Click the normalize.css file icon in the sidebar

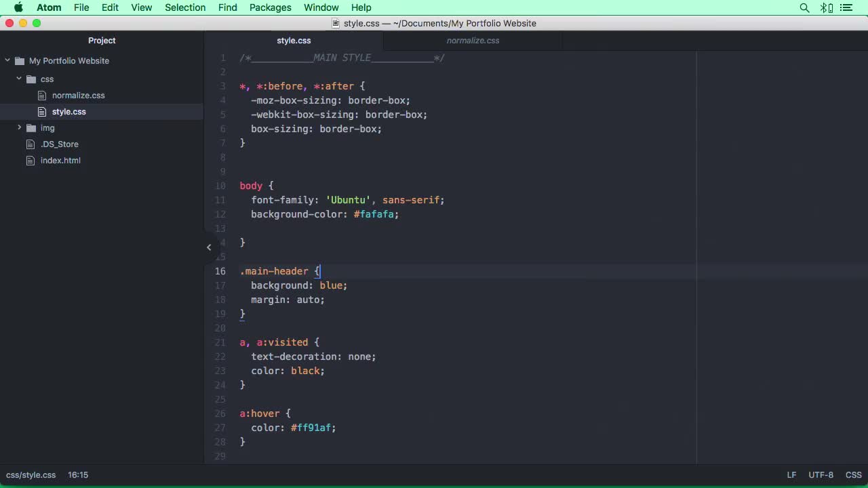(41, 95)
